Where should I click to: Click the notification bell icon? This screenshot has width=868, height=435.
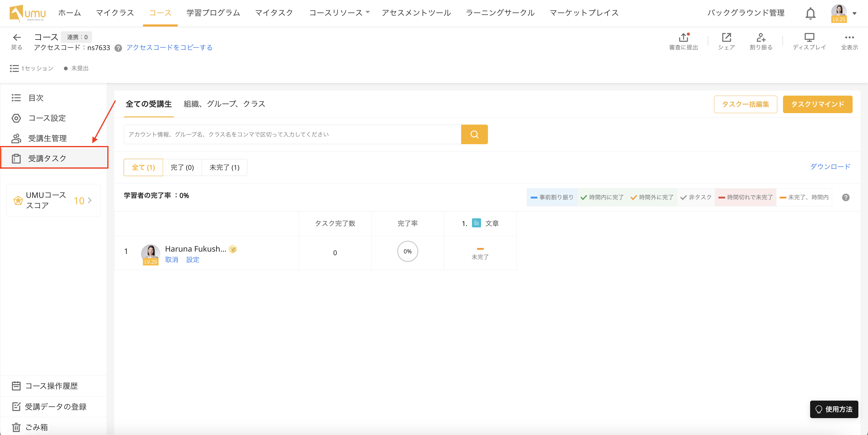(x=810, y=14)
